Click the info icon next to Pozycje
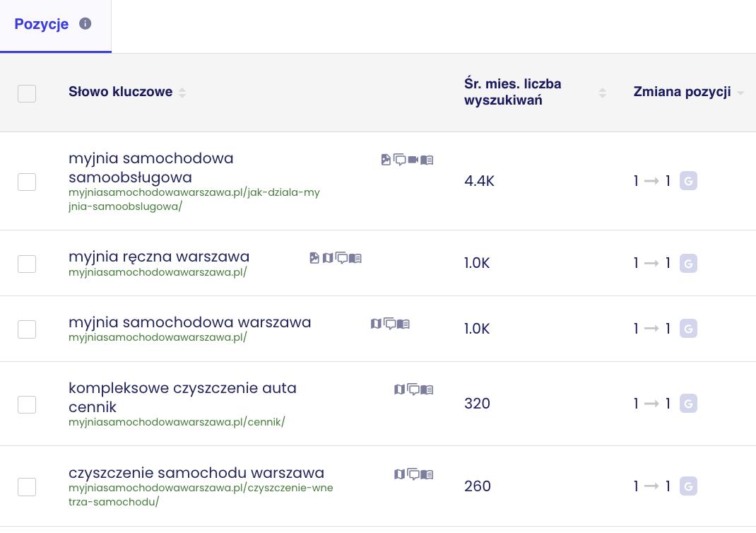Viewport: 756px width, 533px height. pyautogui.click(x=85, y=23)
